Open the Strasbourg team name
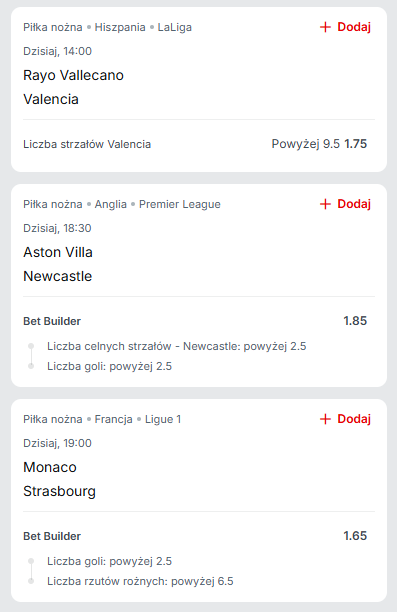397x612 pixels. [x=59, y=491]
